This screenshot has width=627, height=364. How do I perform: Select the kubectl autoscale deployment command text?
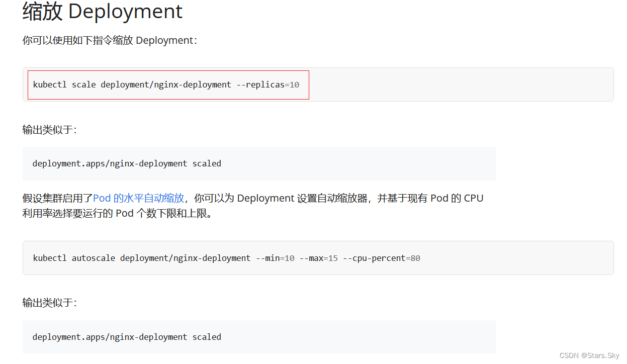(226, 258)
